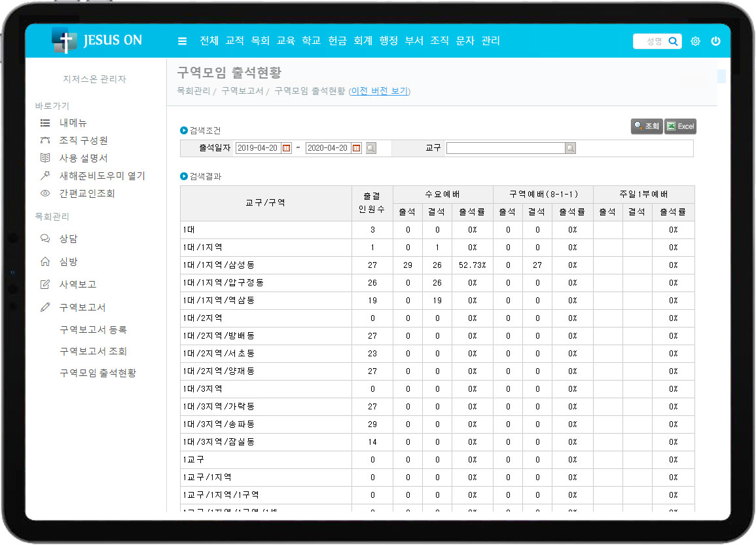Select 구역보고서 등록 in sidebar
756x545 pixels.
click(93, 329)
